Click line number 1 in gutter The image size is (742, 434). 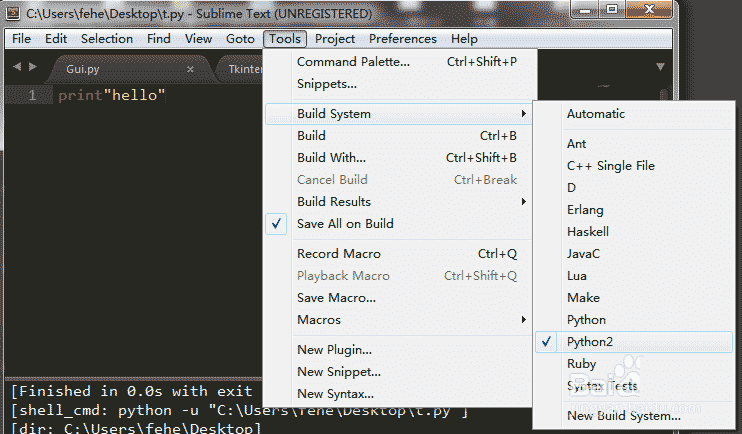coord(32,95)
